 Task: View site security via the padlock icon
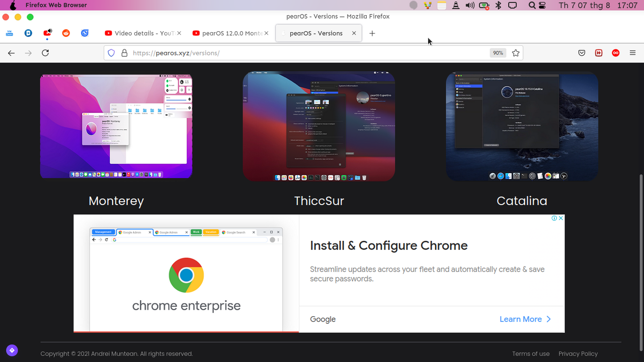(x=124, y=53)
